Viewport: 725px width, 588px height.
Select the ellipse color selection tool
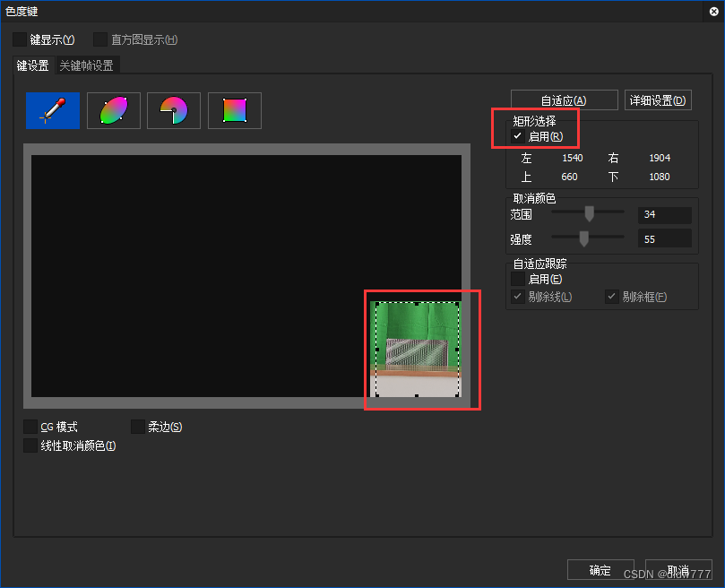[x=113, y=110]
